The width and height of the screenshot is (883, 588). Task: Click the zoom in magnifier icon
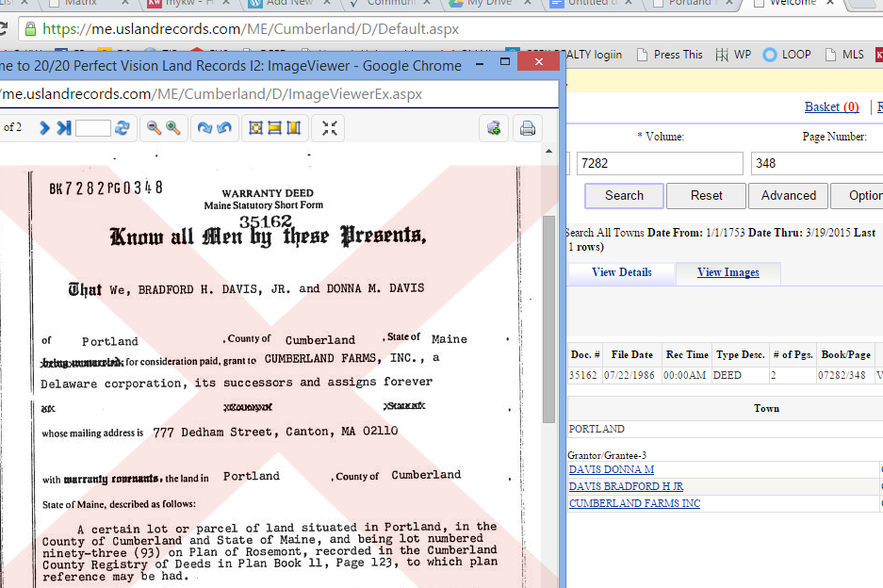(173, 128)
